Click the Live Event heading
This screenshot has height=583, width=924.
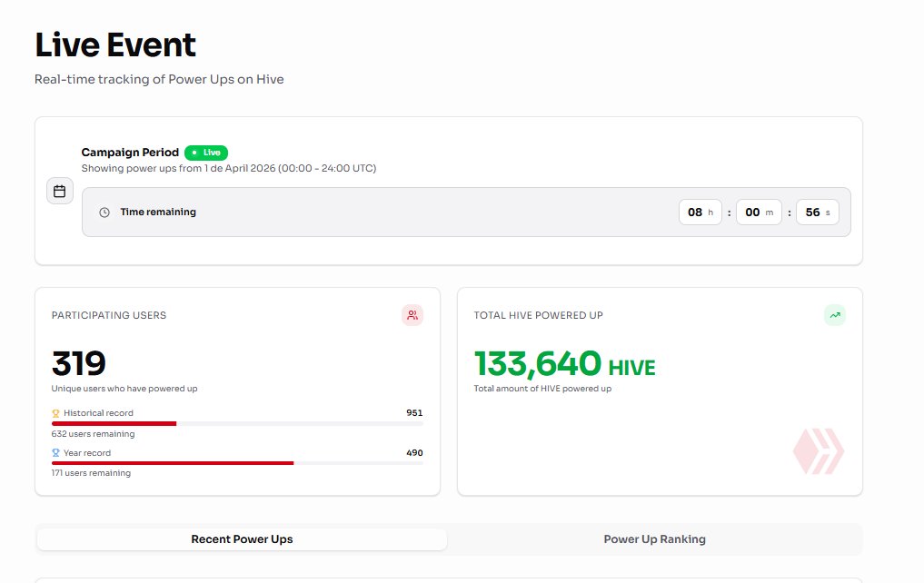(x=115, y=45)
